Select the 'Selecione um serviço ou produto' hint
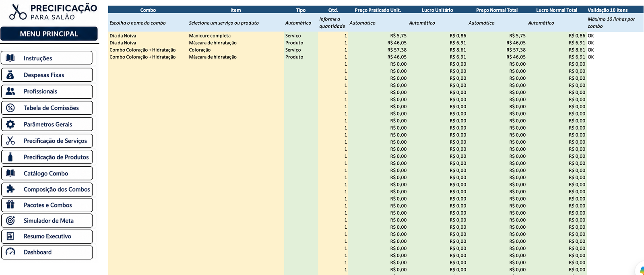The height and width of the screenshot is (275, 644). coord(224,23)
